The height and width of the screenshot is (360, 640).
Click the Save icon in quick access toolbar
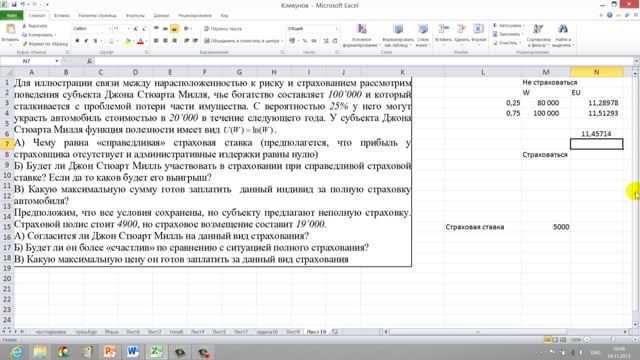14,4
